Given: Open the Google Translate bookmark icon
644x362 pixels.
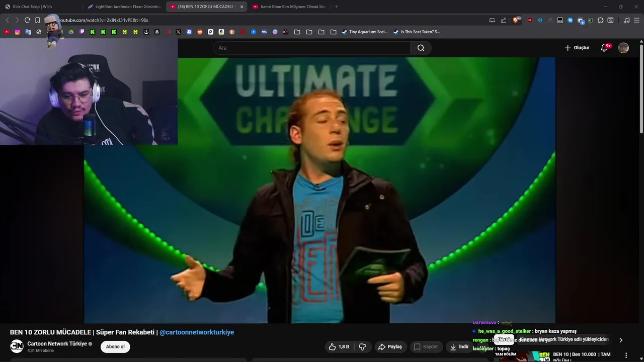Looking at the screenshot, I should coord(28,32).
